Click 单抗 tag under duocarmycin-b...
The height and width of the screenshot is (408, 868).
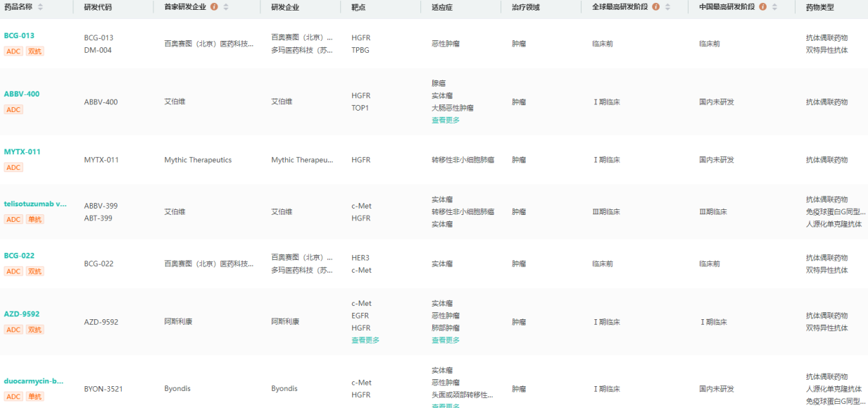pos(35,397)
